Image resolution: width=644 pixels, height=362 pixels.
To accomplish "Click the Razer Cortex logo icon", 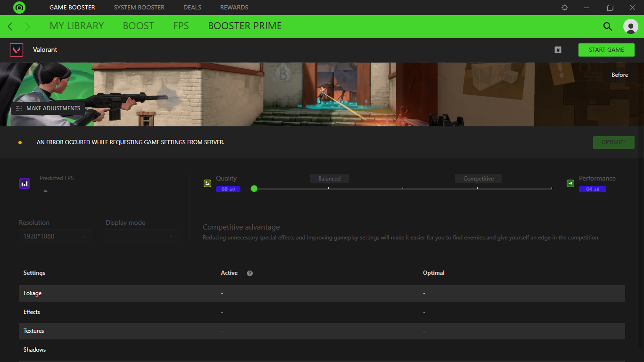I will 19,8.
